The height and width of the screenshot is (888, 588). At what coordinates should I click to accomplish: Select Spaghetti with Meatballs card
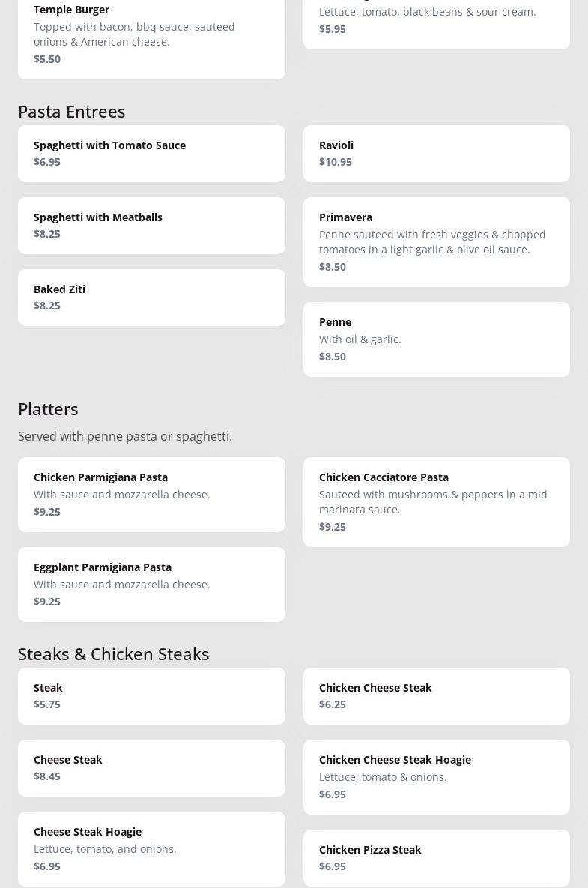pos(151,225)
